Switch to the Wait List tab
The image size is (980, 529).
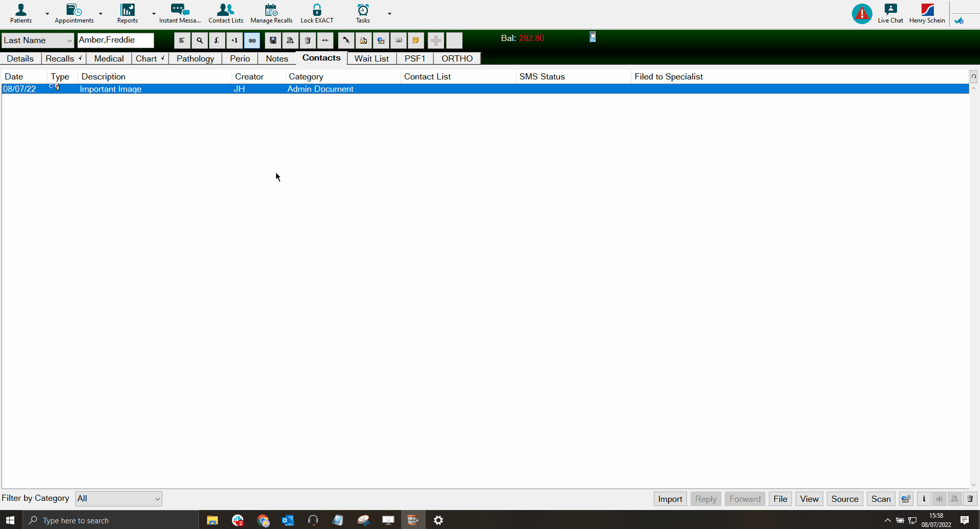(372, 58)
